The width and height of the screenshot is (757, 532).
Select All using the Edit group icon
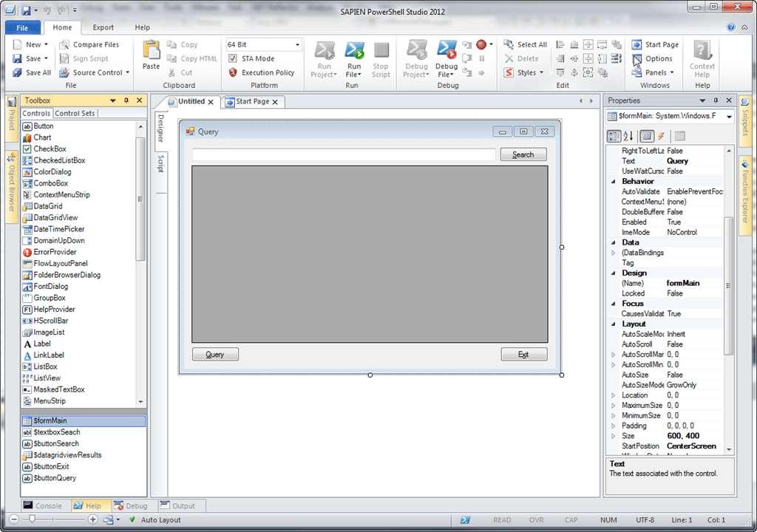[525, 44]
